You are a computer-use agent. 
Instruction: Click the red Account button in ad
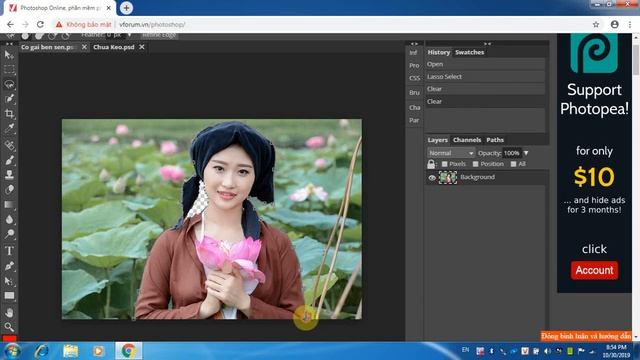pyautogui.click(x=594, y=270)
